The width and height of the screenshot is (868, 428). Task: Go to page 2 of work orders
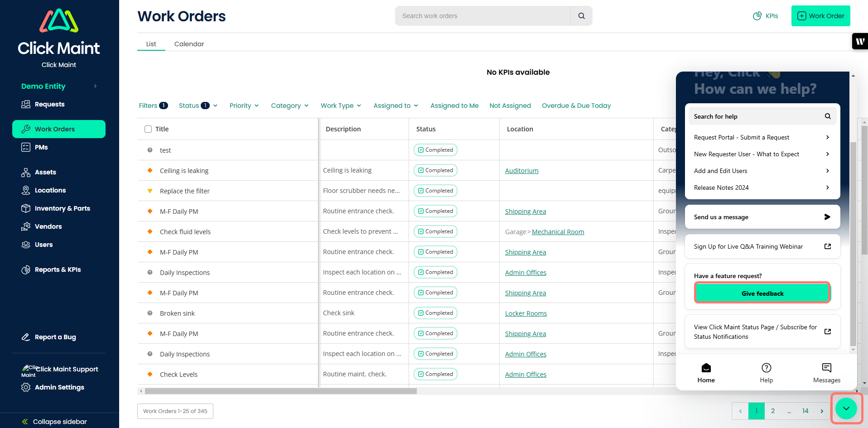(773, 411)
